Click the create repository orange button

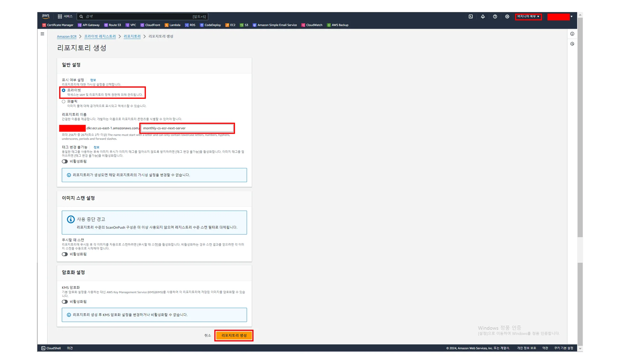coord(234,335)
